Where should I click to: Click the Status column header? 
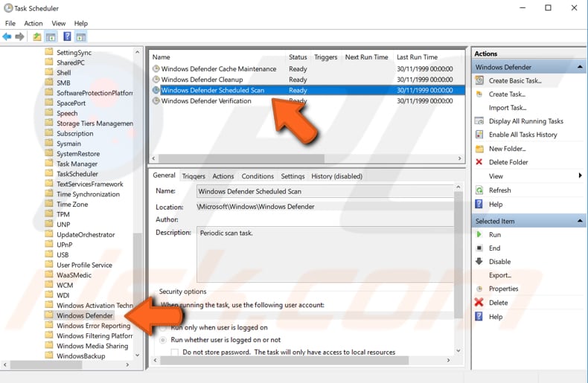(x=298, y=57)
